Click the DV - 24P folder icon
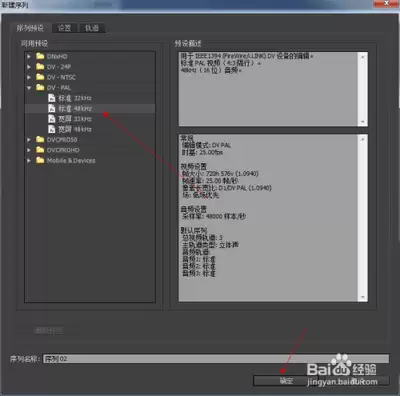 click(40, 67)
